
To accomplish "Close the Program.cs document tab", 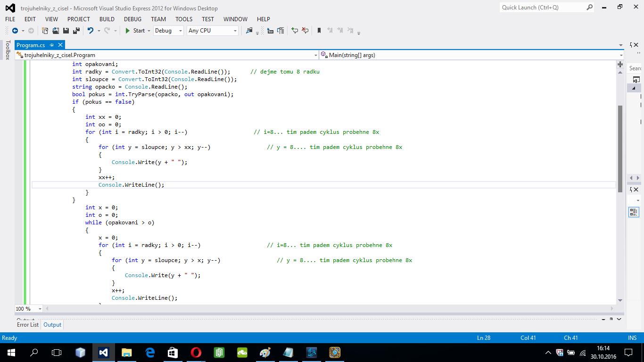I will (x=60, y=45).
